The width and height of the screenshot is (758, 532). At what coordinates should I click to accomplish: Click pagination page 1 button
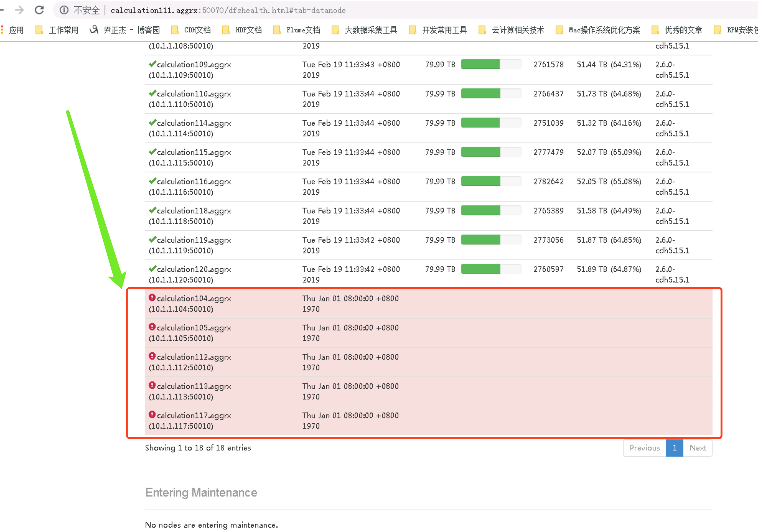coord(675,448)
